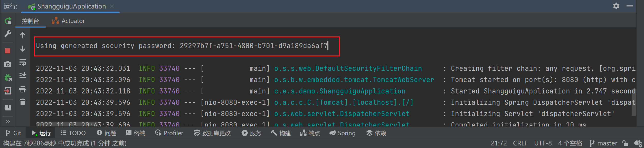
Task: Stop the running application (red square)
Action: point(8,51)
